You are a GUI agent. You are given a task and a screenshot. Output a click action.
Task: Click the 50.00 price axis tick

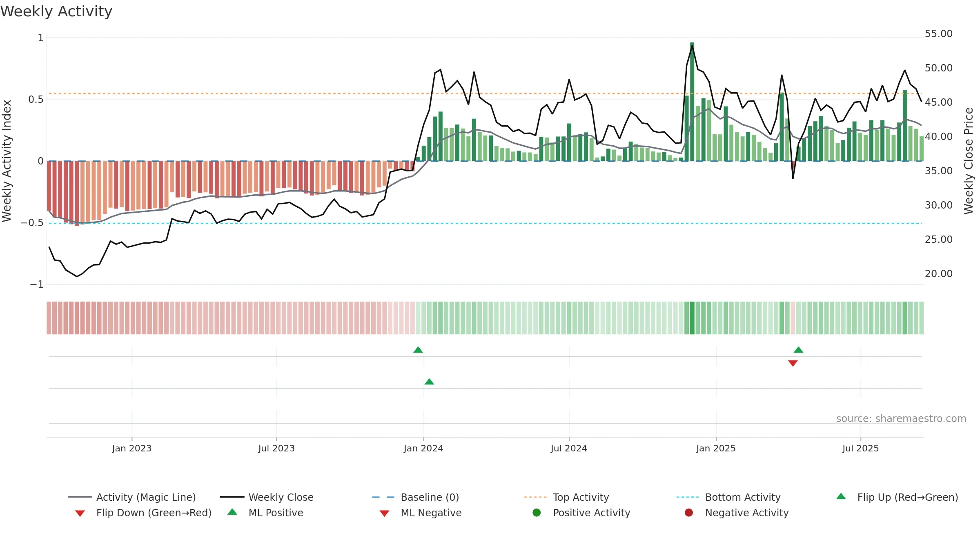938,68
